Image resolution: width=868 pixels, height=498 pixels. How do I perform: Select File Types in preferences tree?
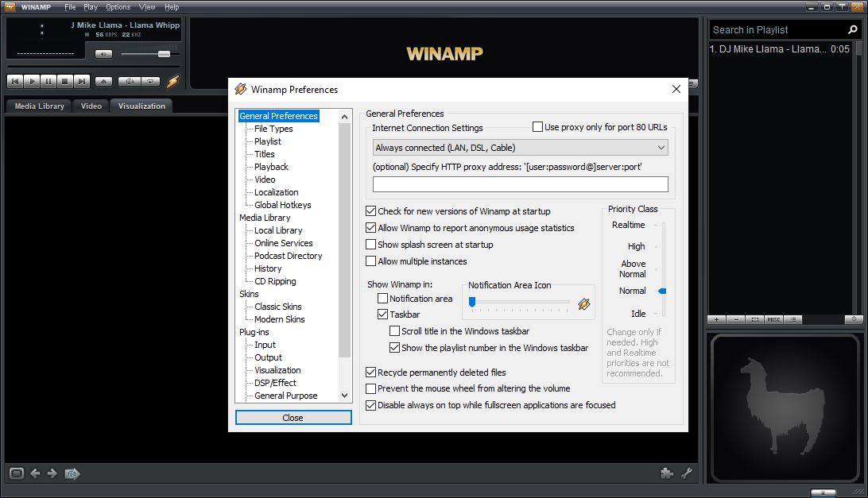tap(273, 129)
